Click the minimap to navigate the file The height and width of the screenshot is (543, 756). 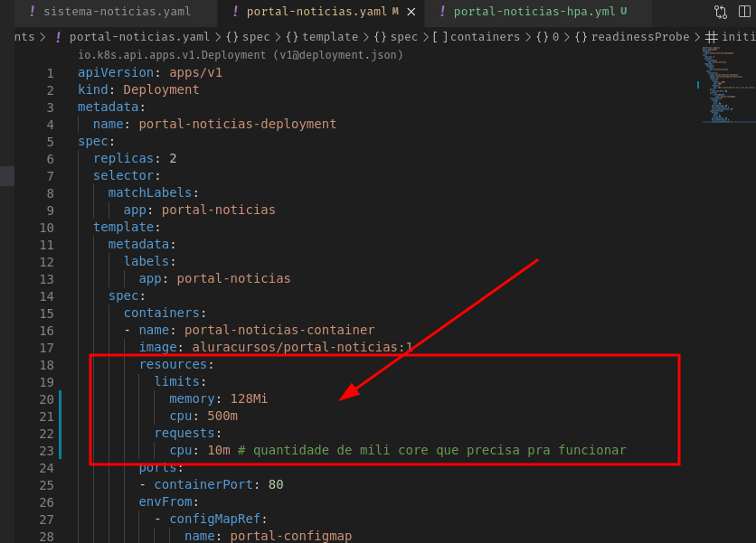[x=728, y=90]
